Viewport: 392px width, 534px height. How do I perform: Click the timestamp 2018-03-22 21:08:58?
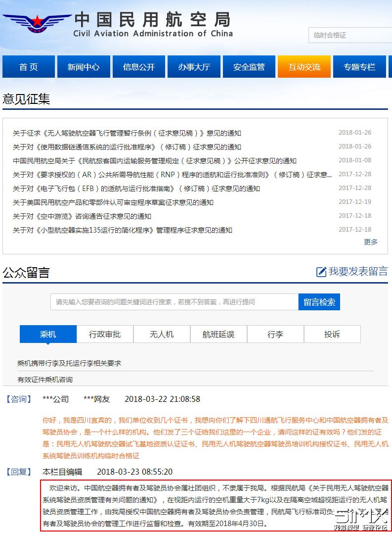point(162,399)
